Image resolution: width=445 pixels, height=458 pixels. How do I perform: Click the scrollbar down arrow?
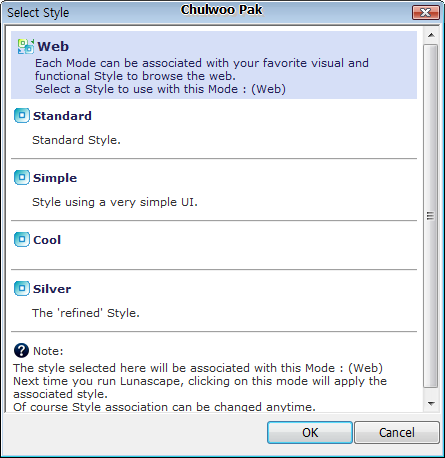point(431,404)
